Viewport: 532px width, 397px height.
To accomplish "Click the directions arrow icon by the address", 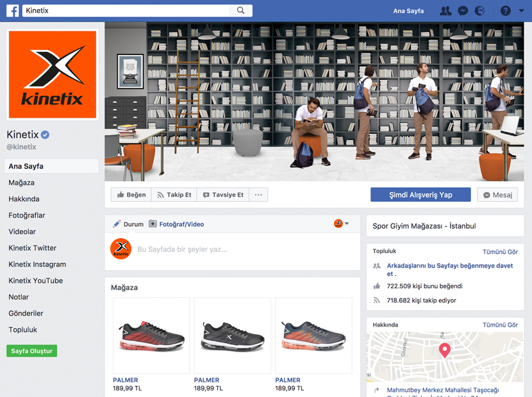I will (x=377, y=390).
